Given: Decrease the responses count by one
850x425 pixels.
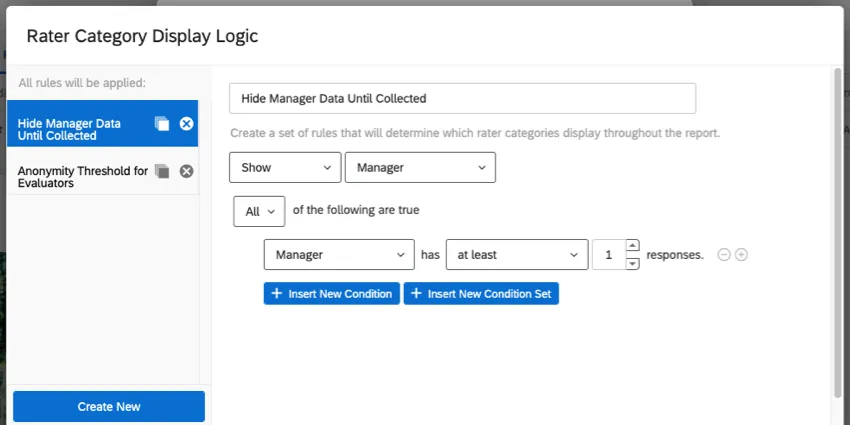Looking at the screenshot, I should [x=632, y=263].
